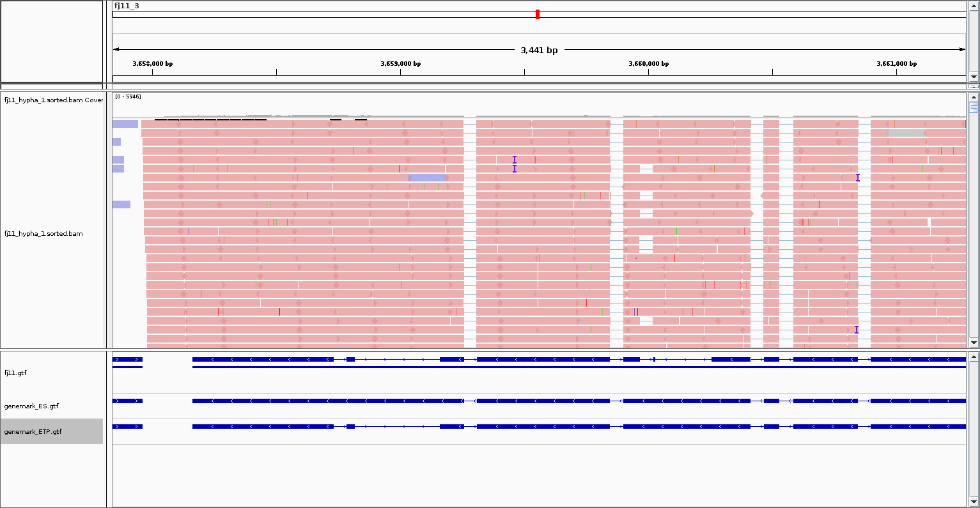Screen dimensions: 980x508
Task: Select the fj11.gtf annotation track name
Action: [16, 373]
